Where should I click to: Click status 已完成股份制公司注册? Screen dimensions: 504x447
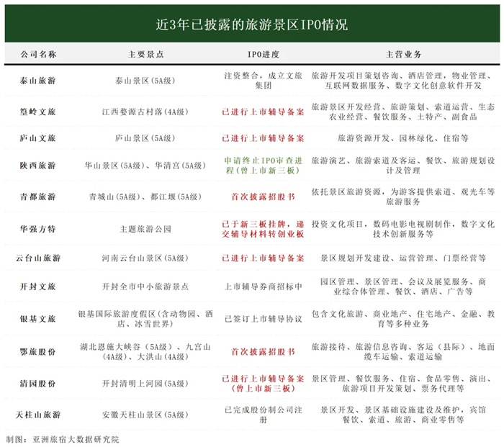(264, 415)
